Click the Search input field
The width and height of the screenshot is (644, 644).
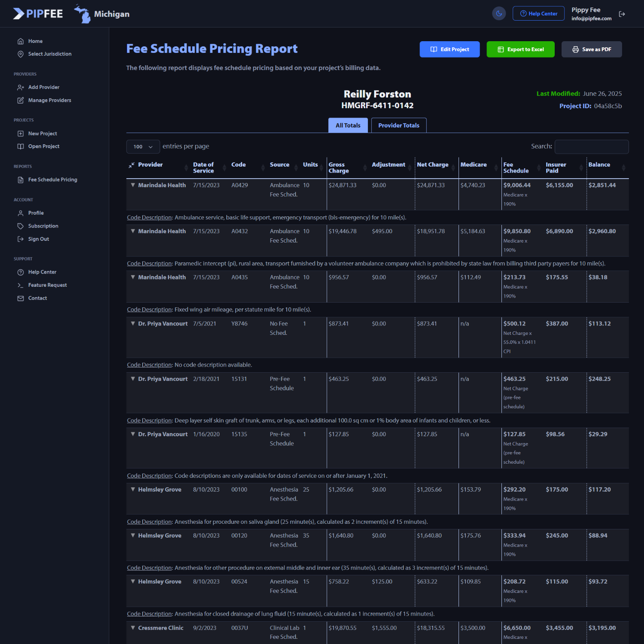(x=592, y=146)
